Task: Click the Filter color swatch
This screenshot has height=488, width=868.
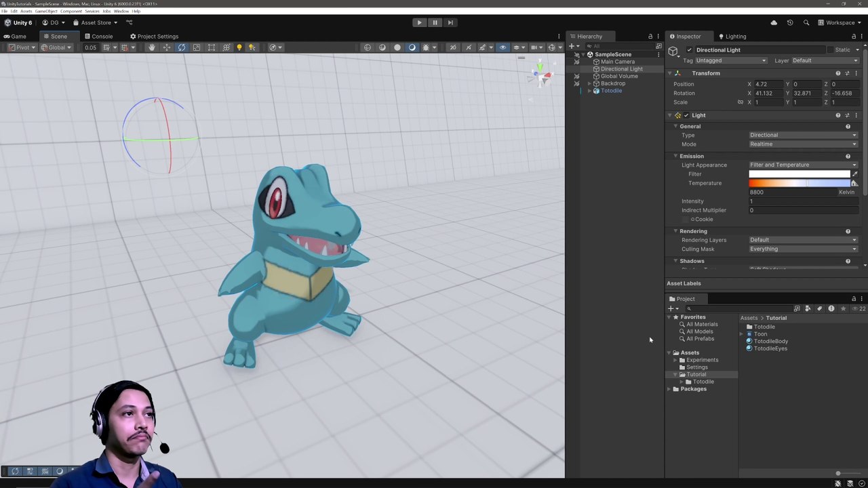Action: point(799,174)
